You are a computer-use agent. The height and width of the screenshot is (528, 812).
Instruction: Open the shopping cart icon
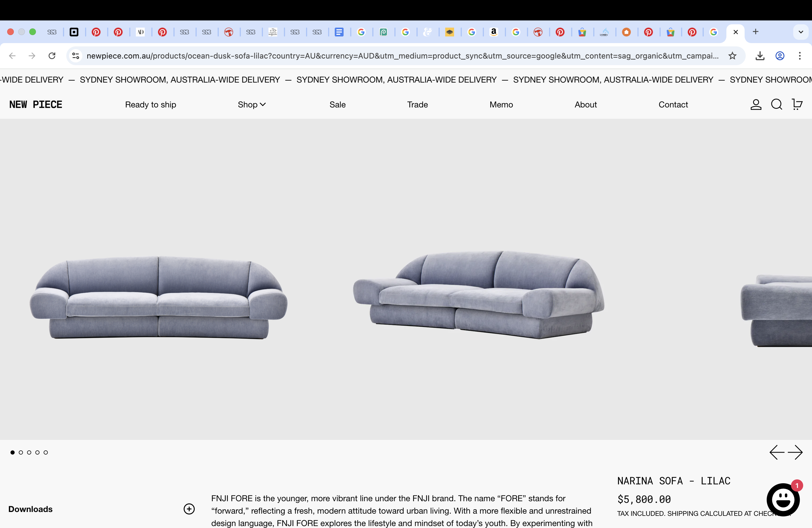click(x=797, y=104)
